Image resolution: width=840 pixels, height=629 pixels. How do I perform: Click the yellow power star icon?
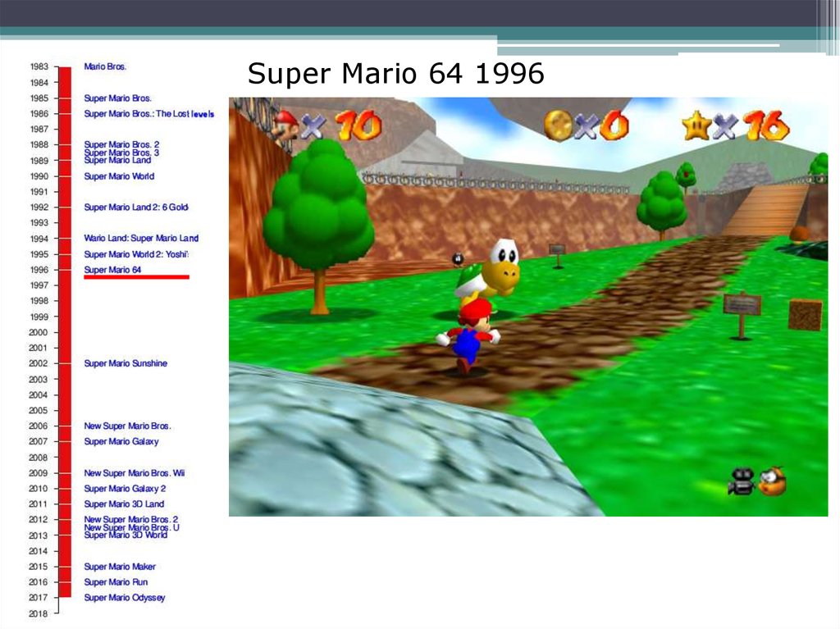pyautogui.click(x=696, y=125)
